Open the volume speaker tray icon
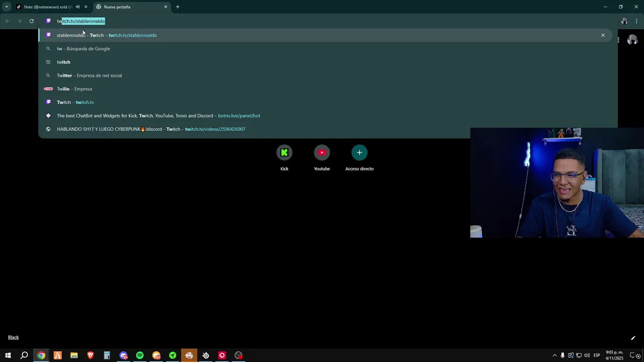Screen dimensions: 644x362 point(587,355)
